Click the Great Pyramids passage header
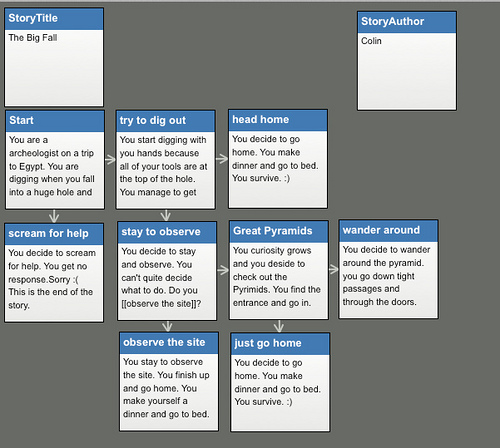Image resolution: width=500 pixels, height=448 pixels. 279,231
